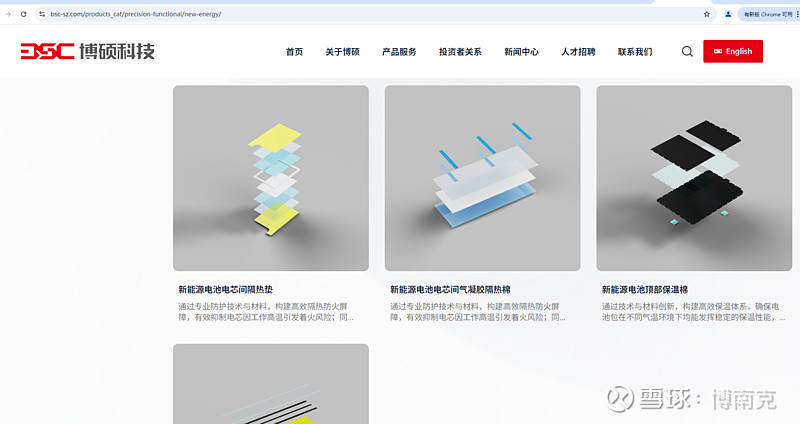The image size is (800, 424).
Task: Open the 联系我们 menu item
Action: pyautogui.click(x=635, y=52)
